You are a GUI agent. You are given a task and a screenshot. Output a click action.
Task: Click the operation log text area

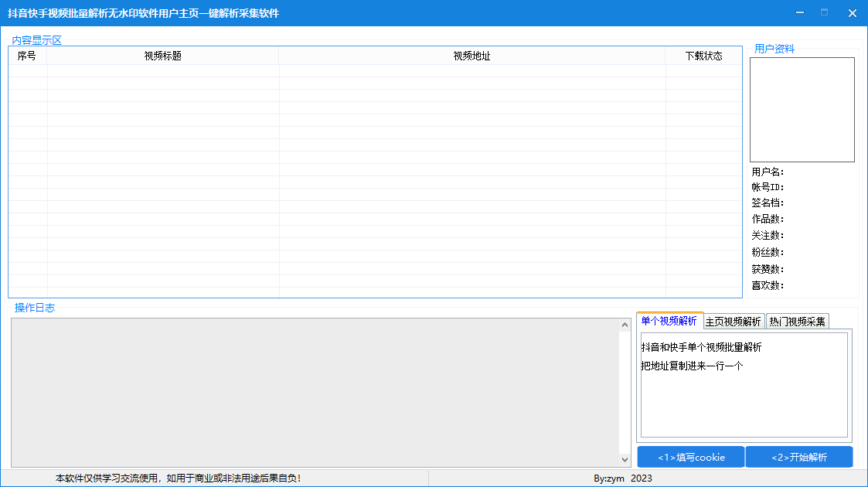pos(315,393)
